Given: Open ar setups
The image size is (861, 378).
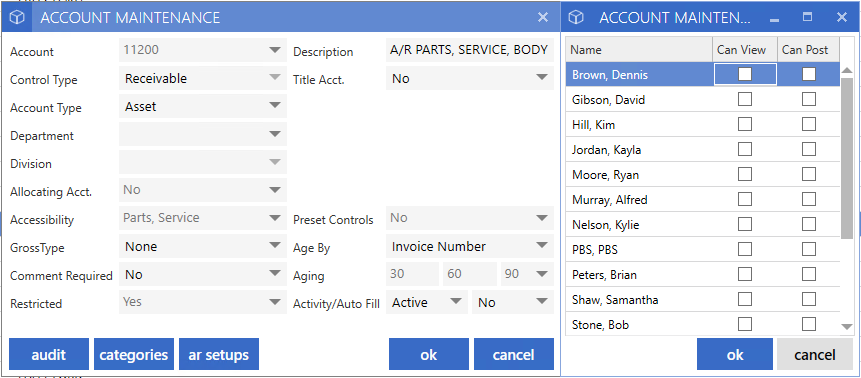Looking at the screenshot, I should click(219, 354).
